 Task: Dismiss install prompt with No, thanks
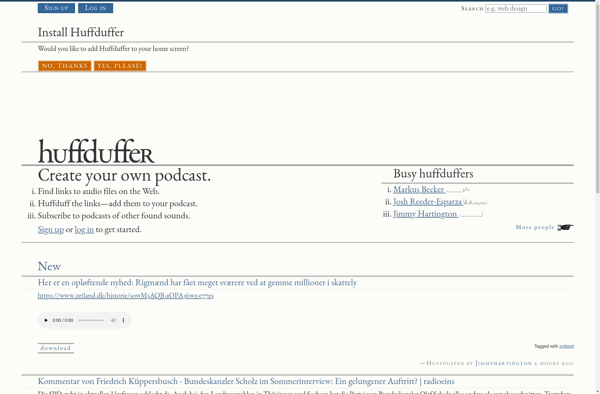[65, 66]
